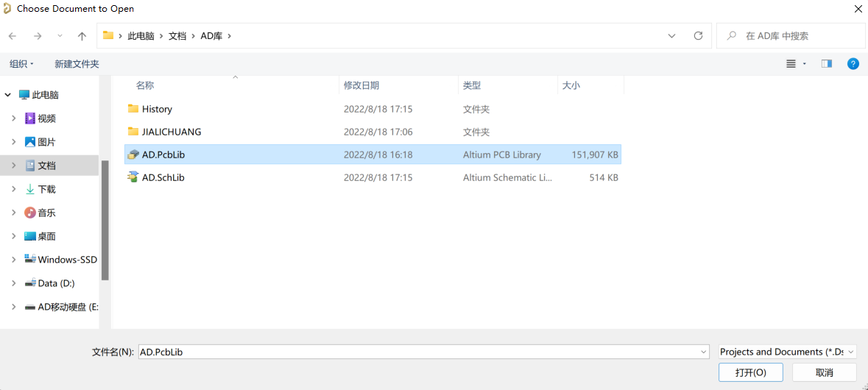Expand the 图片 tree node

[x=14, y=142]
